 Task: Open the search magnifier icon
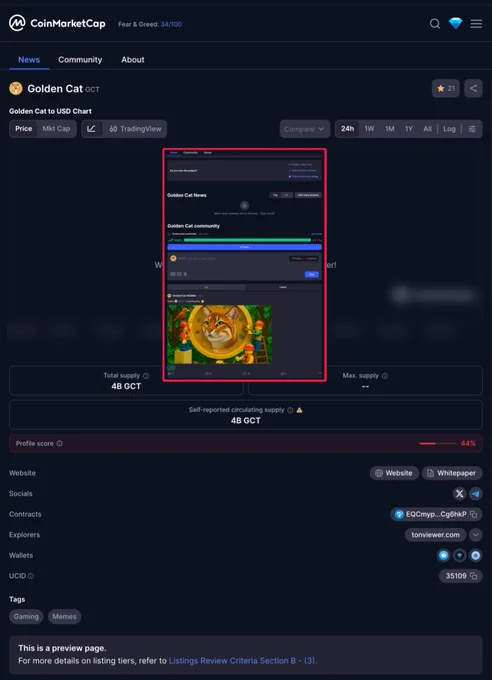[435, 23]
